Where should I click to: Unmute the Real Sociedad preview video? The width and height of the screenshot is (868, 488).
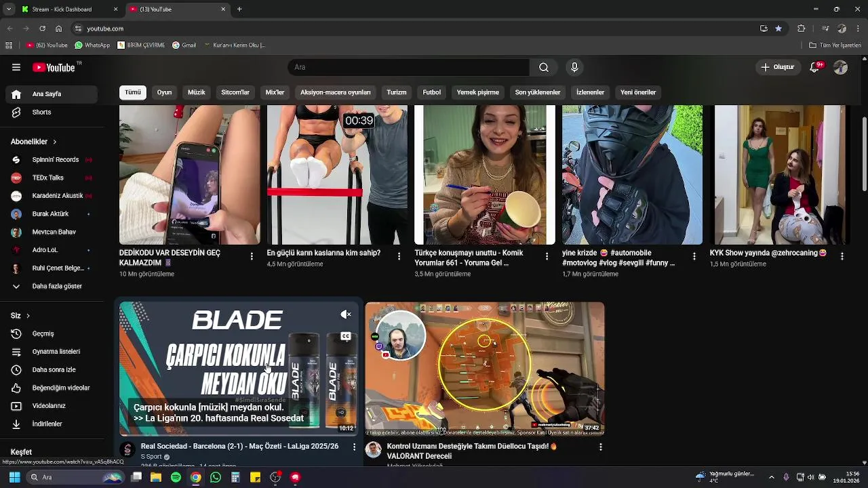346,314
